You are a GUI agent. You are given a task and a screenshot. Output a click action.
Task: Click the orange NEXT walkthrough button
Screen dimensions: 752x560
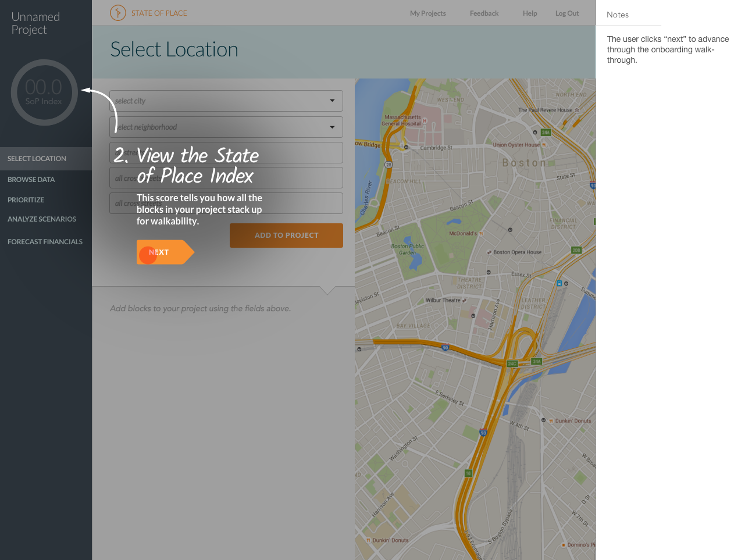(x=165, y=252)
